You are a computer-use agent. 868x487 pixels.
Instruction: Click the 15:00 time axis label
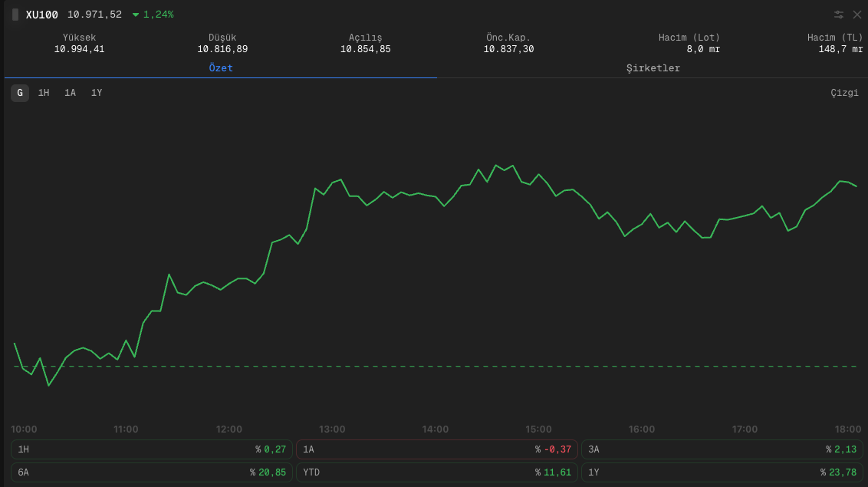coord(539,429)
